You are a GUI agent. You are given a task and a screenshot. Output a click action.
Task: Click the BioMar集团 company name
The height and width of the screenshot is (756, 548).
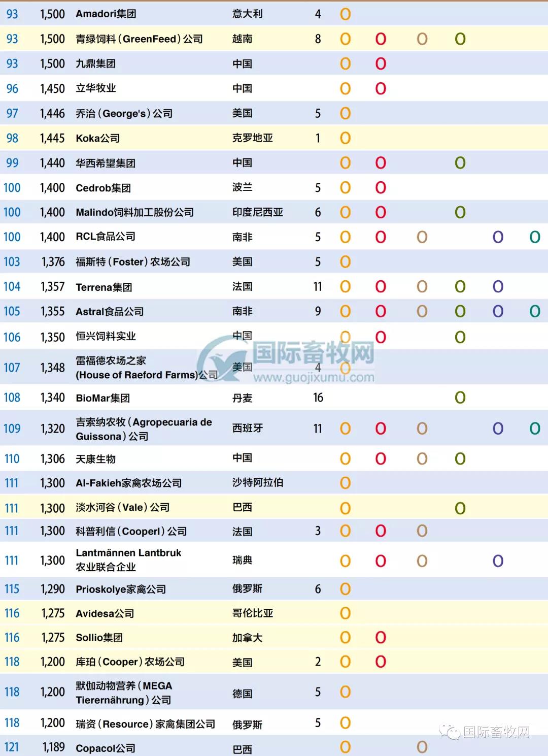pyautogui.click(x=103, y=398)
